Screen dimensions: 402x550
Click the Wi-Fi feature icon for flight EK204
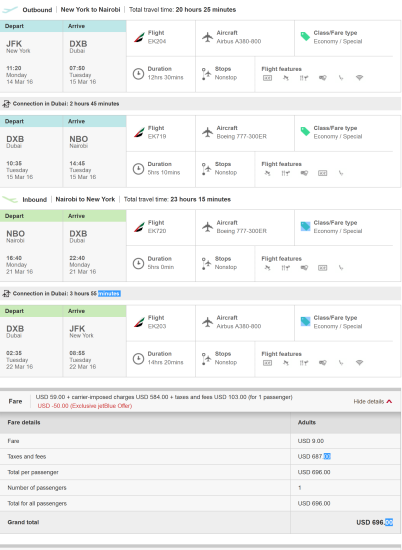click(359, 78)
